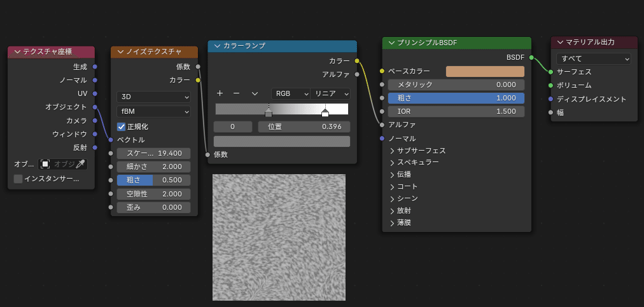Viewport: 644px width, 307px height.
Task: Click the eyedropper icon in テクスチャ座標 node
Action: [x=80, y=164]
